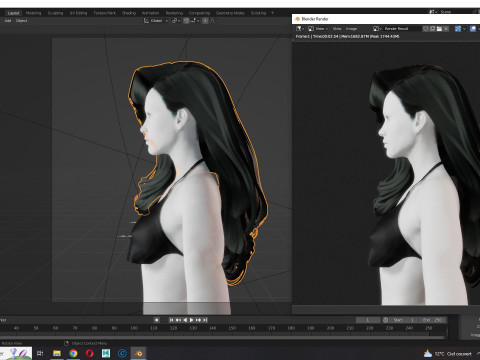Switch to the Rendering workspace tab
This screenshot has width=480, height=360.
click(174, 13)
